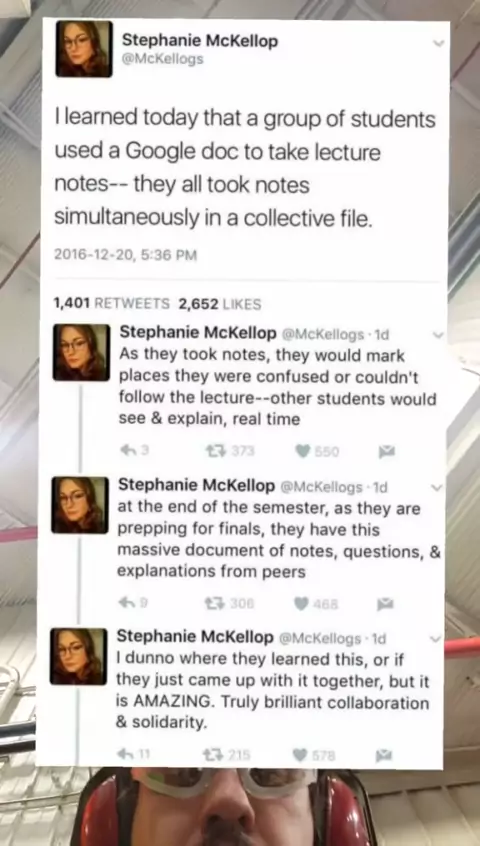Expand options chevron on main tweet
480x846 pixels.
click(x=439, y=43)
